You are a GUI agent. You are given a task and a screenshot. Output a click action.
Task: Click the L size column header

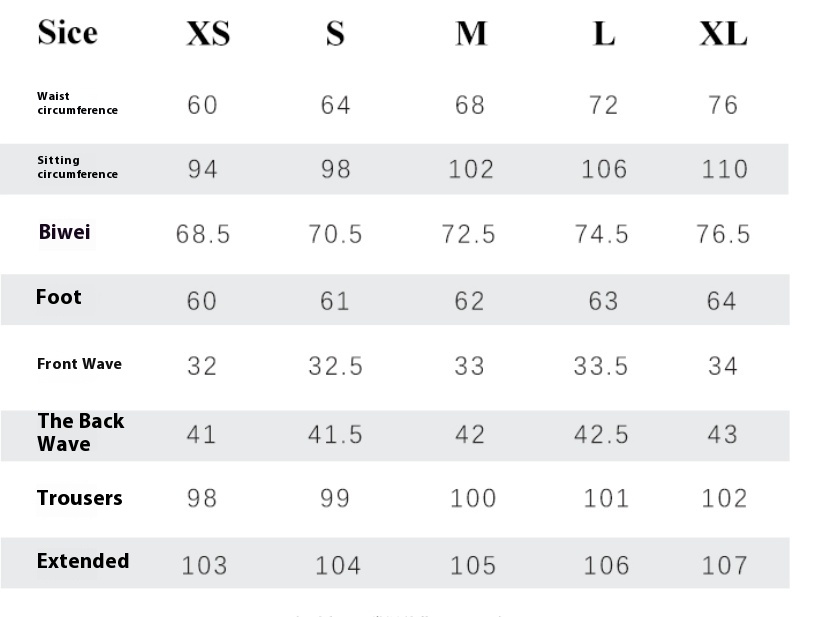coord(603,35)
